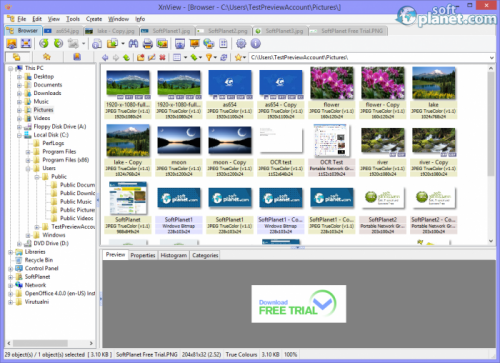Screen dimensions: 500x363
Task: Open the Create menu
Action: pyautogui.click(x=94, y=19)
